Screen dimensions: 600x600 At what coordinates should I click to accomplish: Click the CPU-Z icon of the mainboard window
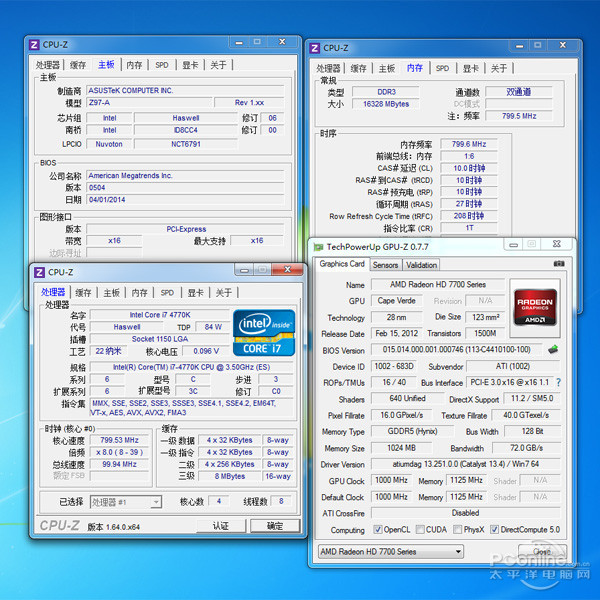(34, 45)
